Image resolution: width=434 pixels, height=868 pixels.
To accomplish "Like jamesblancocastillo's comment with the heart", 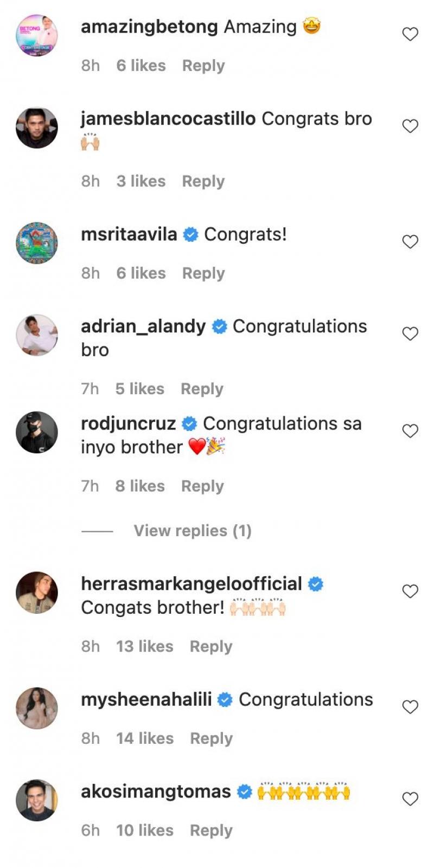I will click(410, 126).
